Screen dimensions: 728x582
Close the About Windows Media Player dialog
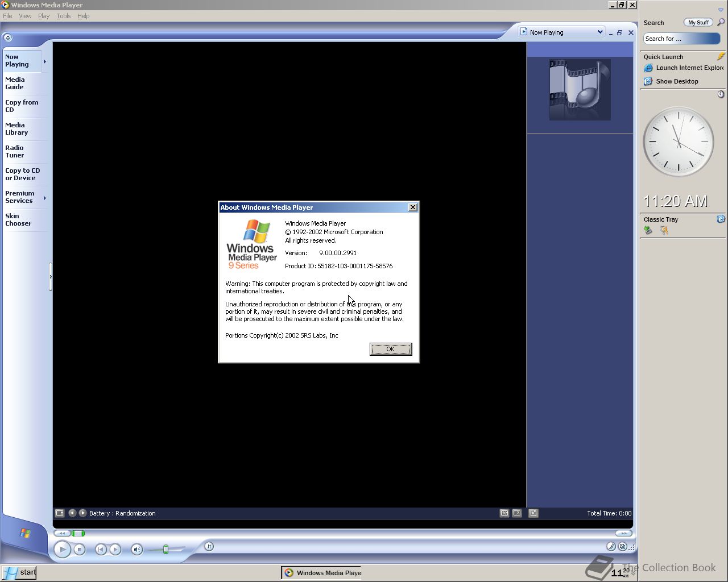click(413, 207)
